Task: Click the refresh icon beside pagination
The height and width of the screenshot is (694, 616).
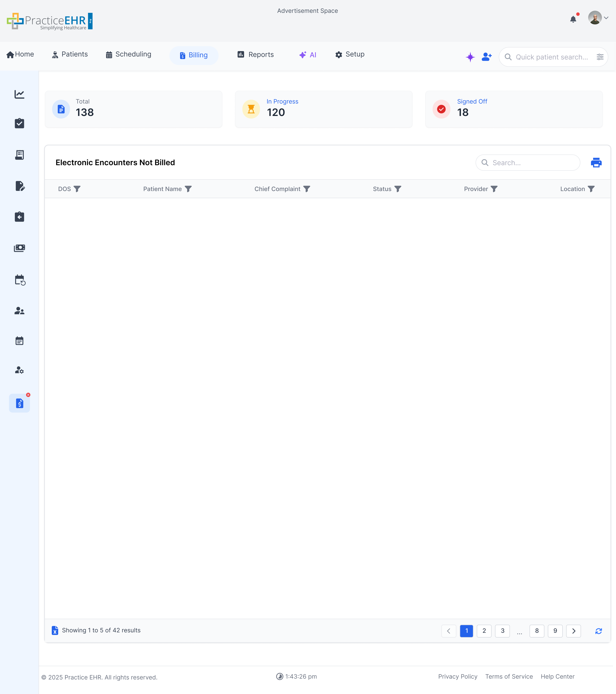Action: (x=598, y=631)
